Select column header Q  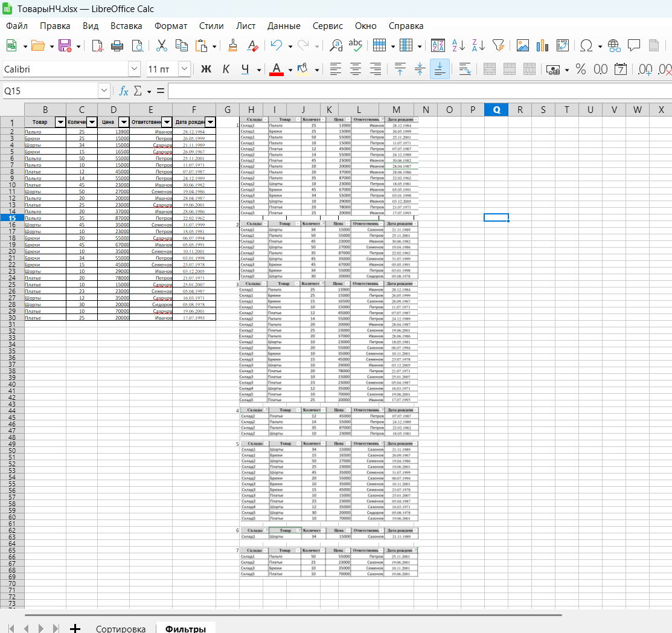pyautogui.click(x=496, y=110)
